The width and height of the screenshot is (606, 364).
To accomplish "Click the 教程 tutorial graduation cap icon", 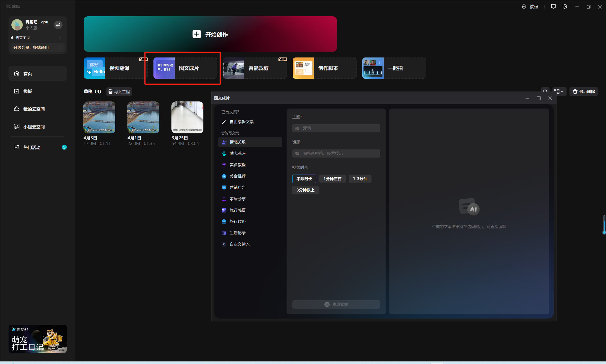I will [x=524, y=7].
